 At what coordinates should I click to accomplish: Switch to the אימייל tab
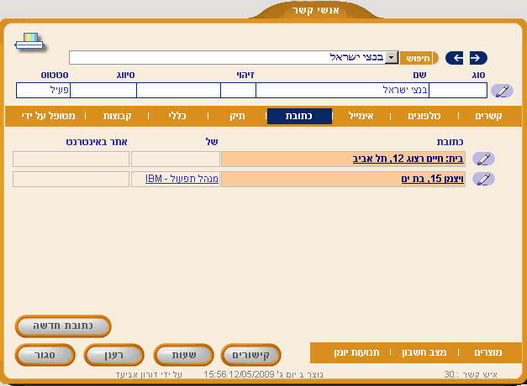click(x=360, y=116)
